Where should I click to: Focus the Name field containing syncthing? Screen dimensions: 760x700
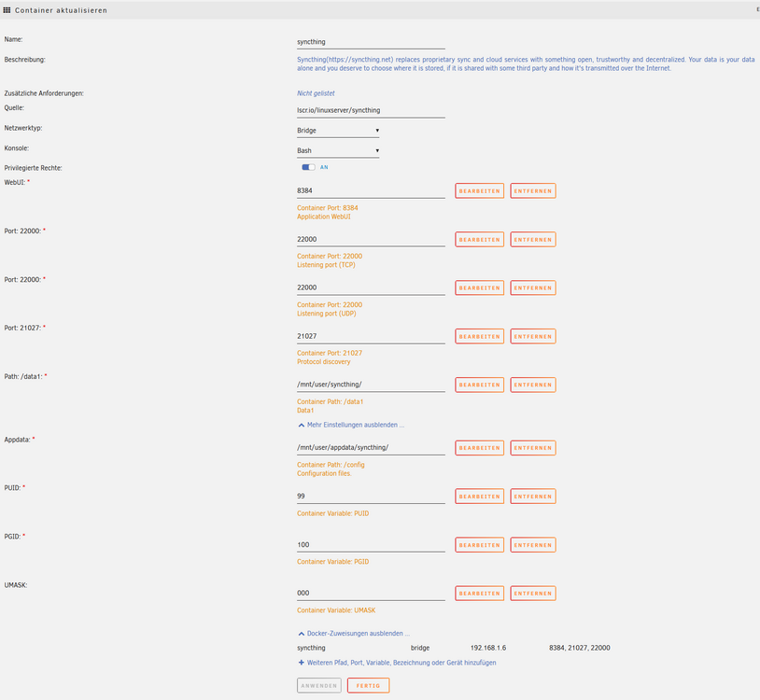pos(371,42)
